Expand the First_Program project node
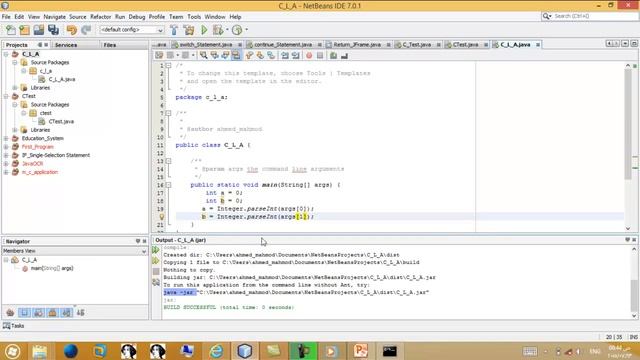This screenshot has width=640, height=360. tap(6, 147)
